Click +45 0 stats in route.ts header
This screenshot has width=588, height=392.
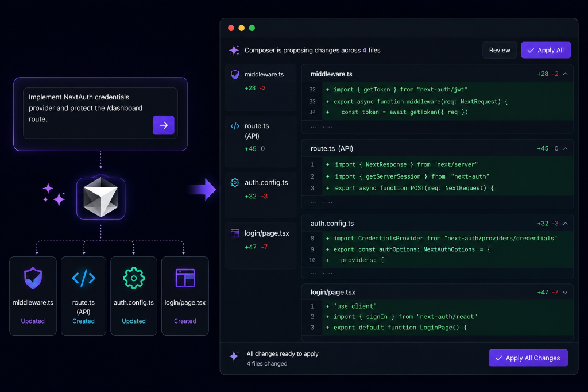click(x=547, y=149)
